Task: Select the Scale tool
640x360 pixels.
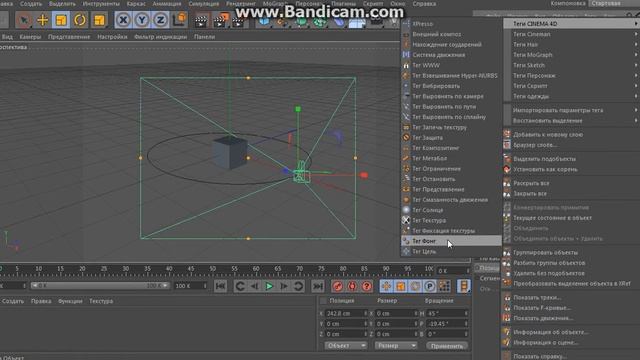Action: click(x=61, y=20)
